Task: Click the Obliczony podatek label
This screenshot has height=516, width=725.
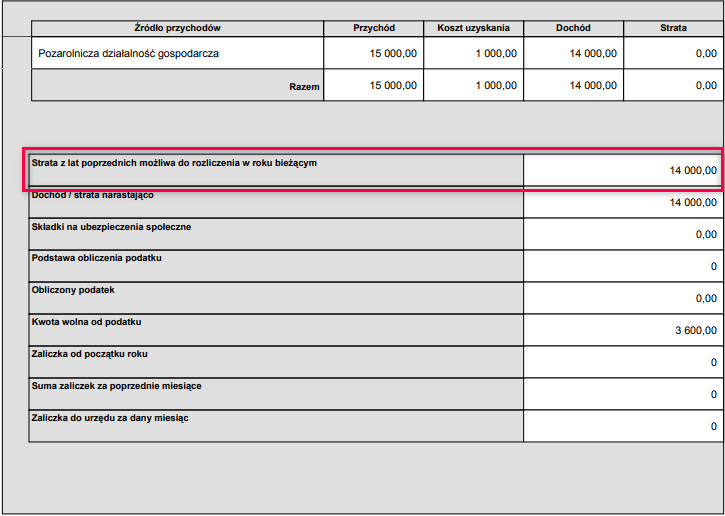Action: (73, 290)
